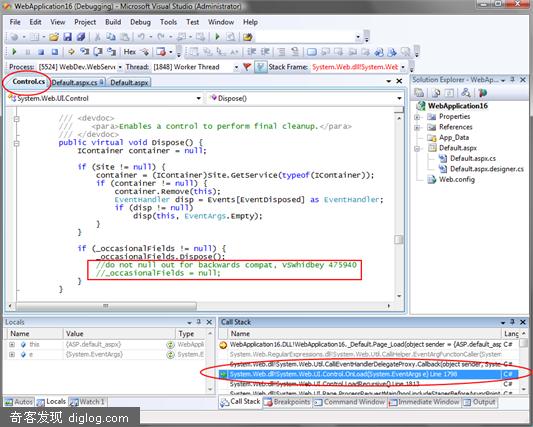
Task: Click Solution Explorer Properties toolbar icon
Action: 419,93
